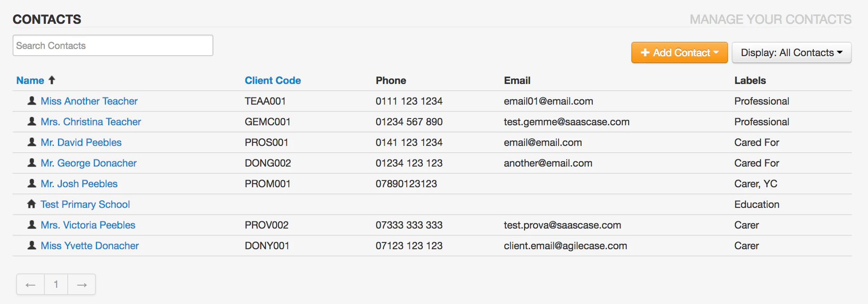Select the person icon for Mrs. Victoria Peebles
Screen dimensions: 868x304
click(31, 225)
